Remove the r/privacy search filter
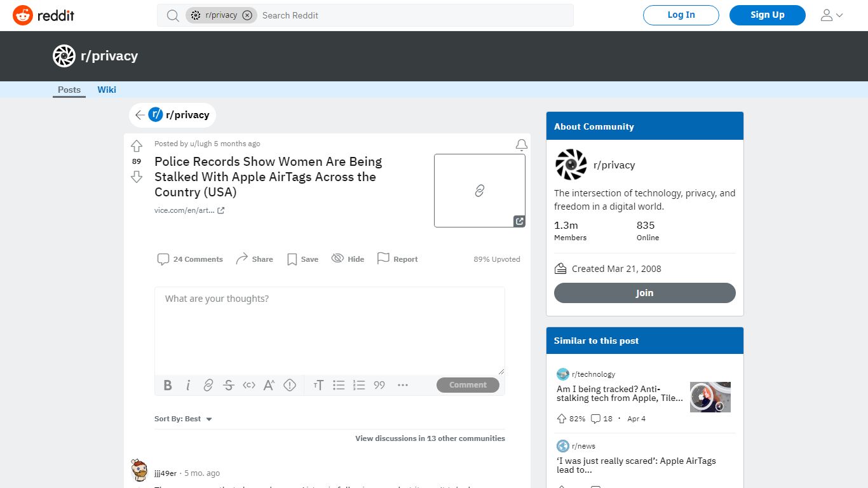This screenshot has height=488, width=868. click(x=247, y=15)
